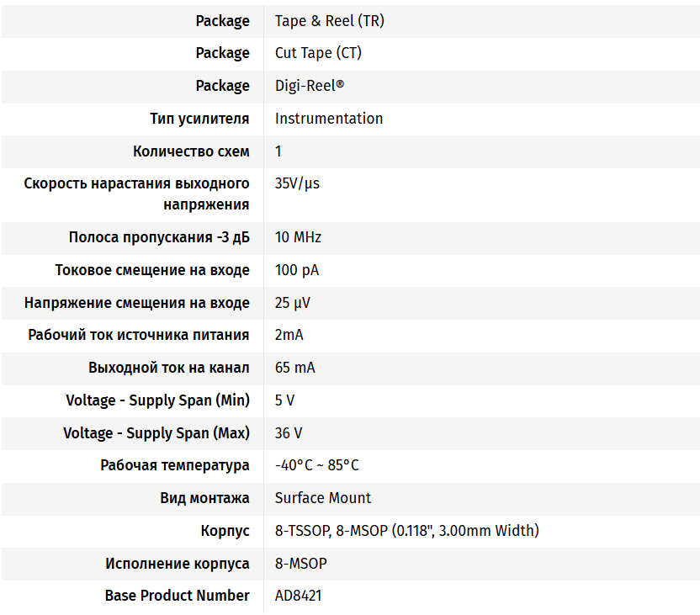Select the Cut Tape (CT) package value
Image resolution: width=700 pixels, height=615 pixels.
tap(319, 53)
